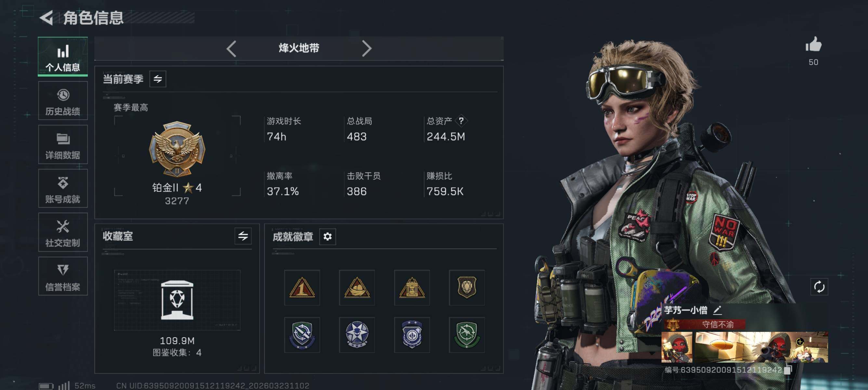This screenshot has width=868, height=390.
Task: Click the green rifle shield badge
Action: [x=467, y=335]
